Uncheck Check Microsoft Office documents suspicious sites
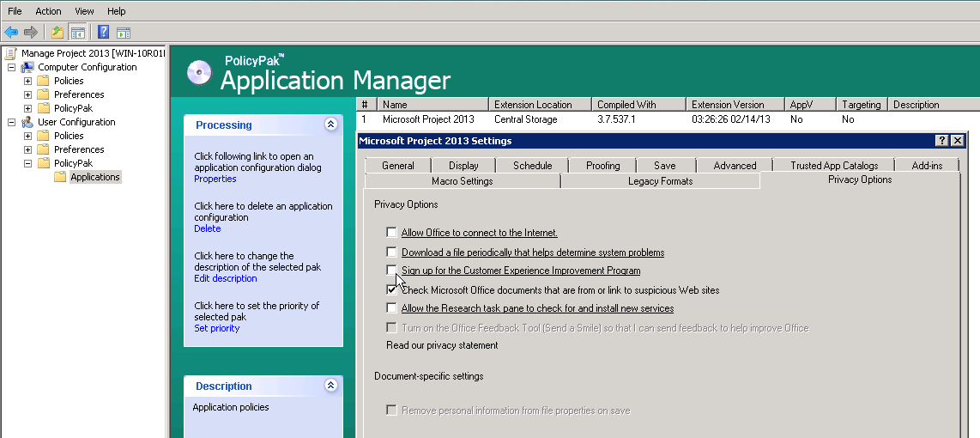Image resolution: width=980 pixels, height=438 pixels. click(391, 289)
